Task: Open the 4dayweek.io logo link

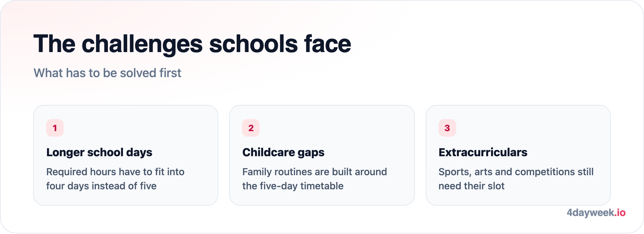Action: click(x=596, y=213)
